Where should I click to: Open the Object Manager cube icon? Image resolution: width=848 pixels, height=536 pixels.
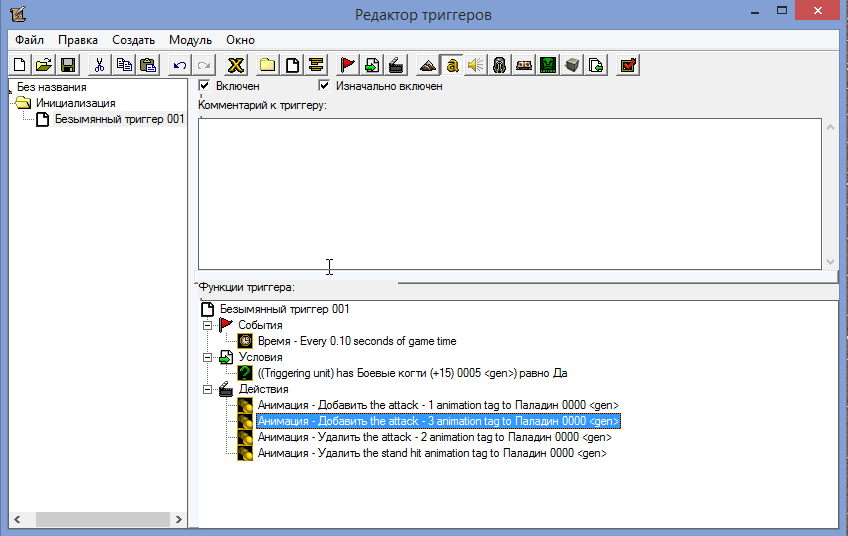pyautogui.click(x=572, y=65)
